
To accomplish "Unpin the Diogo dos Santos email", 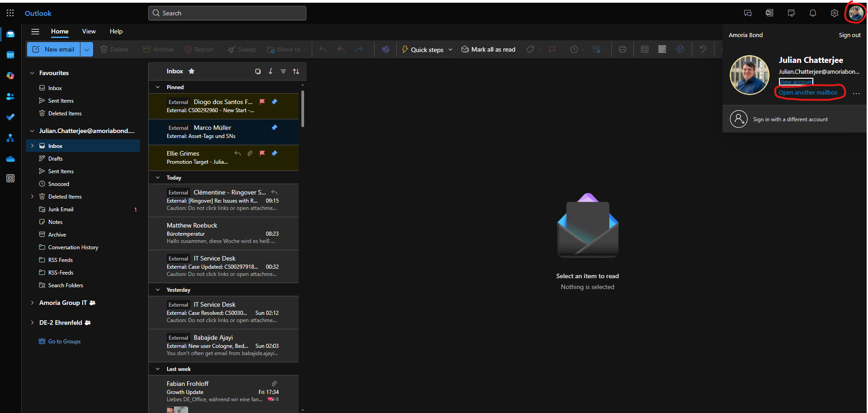I will pyautogui.click(x=274, y=102).
